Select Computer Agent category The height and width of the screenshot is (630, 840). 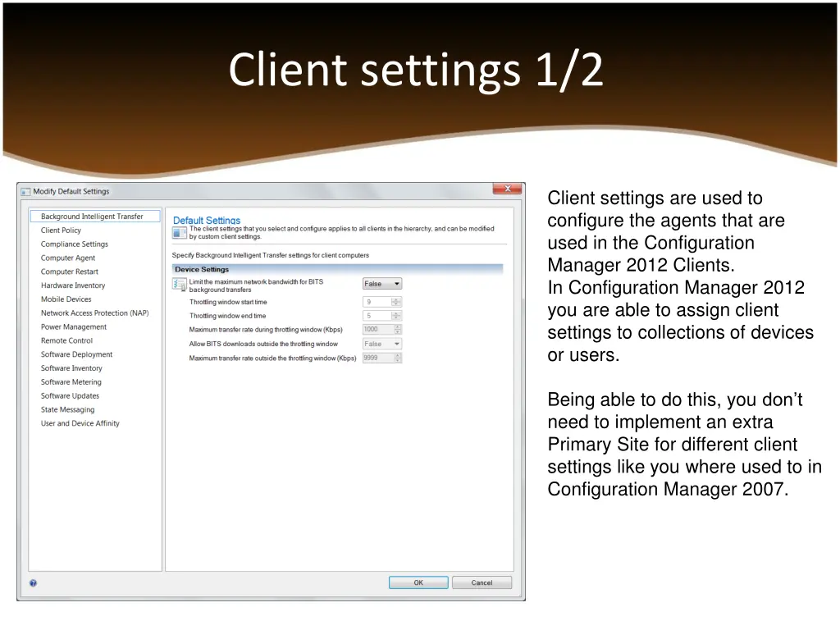(68, 258)
